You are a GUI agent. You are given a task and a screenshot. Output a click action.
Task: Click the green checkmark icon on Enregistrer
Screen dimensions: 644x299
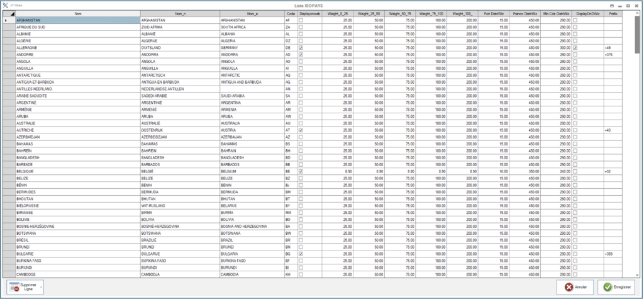click(607, 287)
